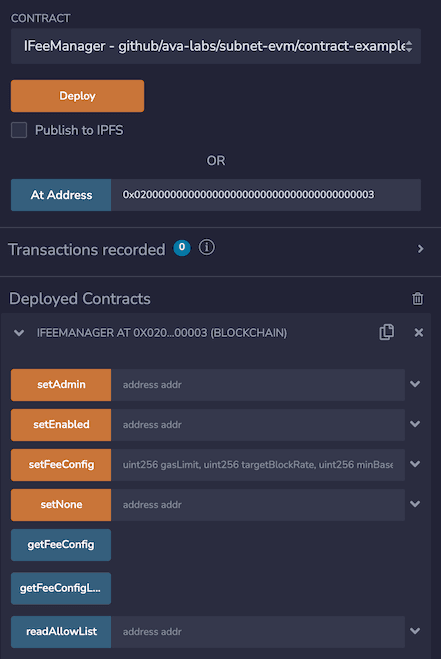
Task: Expand setNone parameter details
Action: [415, 504]
